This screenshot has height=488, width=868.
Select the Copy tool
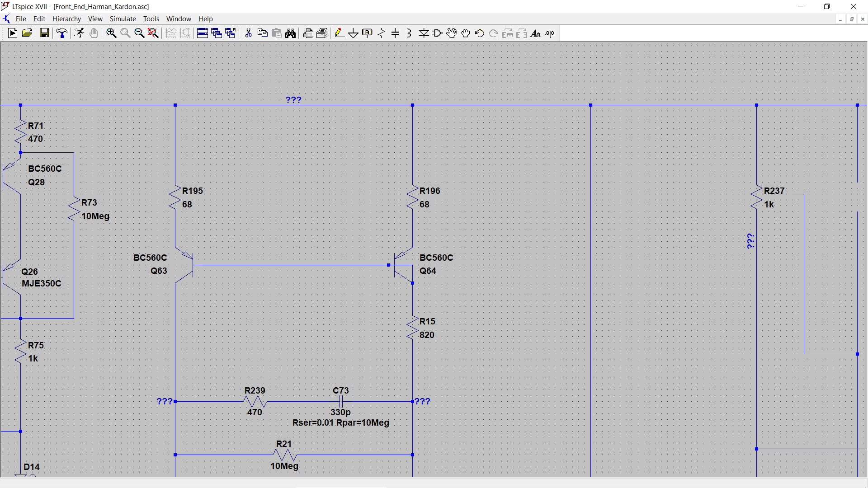(262, 33)
